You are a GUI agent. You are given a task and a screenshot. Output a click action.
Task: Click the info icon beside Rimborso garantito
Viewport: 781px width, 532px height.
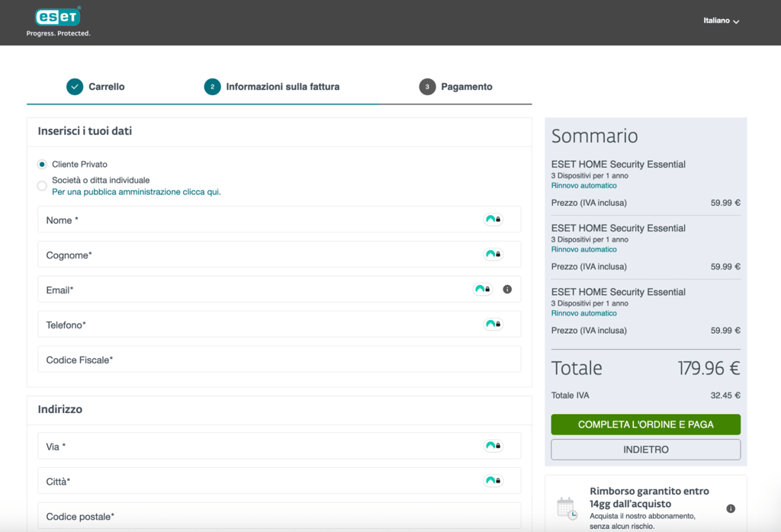coord(731,508)
